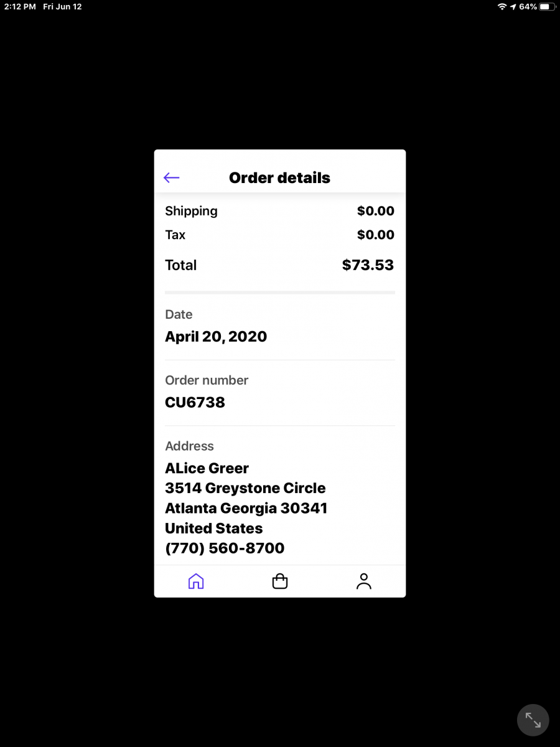The image size is (560, 747).
Task: Select the order number CU6738
Action: (x=195, y=402)
